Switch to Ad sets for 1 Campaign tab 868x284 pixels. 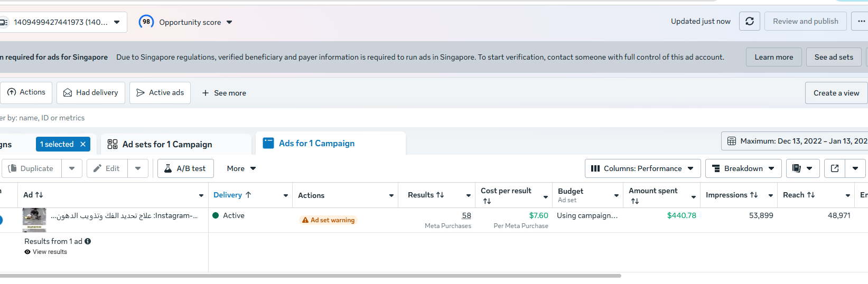(167, 144)
